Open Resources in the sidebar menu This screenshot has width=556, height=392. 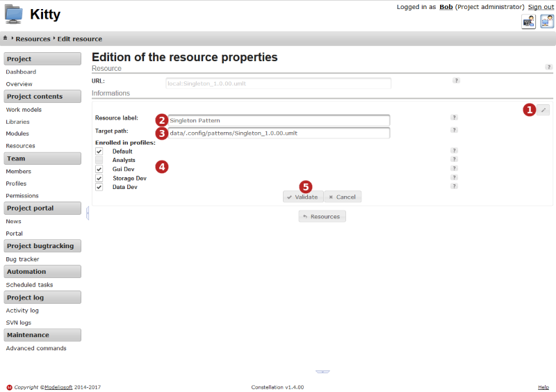21,146
